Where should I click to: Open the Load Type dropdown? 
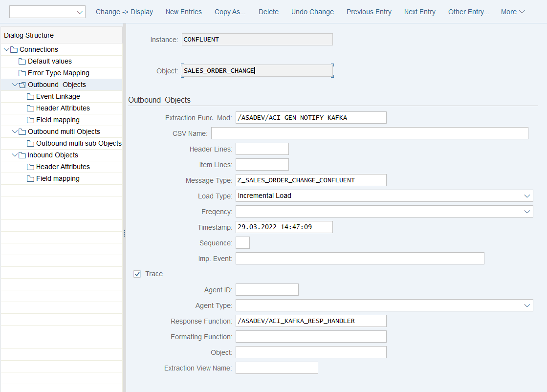527,196
